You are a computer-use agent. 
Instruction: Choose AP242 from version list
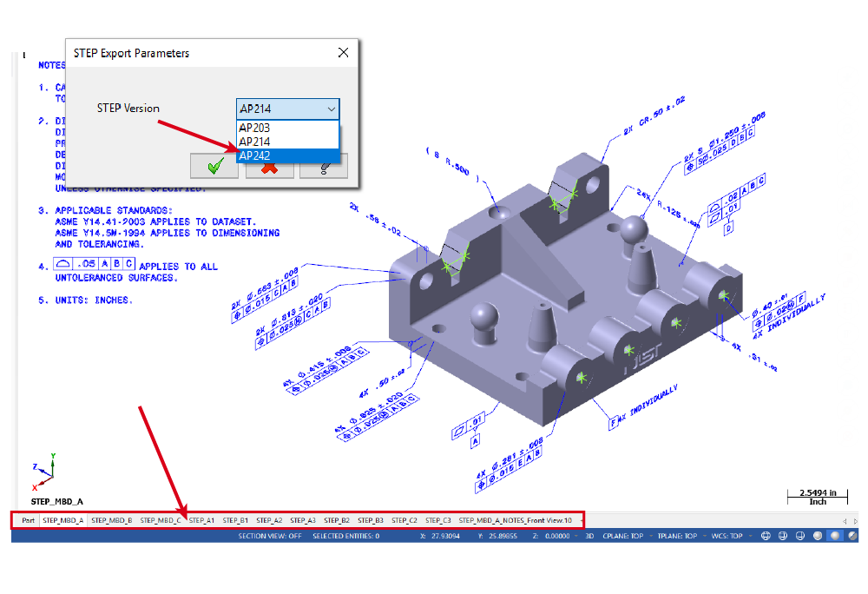[287, 155]
